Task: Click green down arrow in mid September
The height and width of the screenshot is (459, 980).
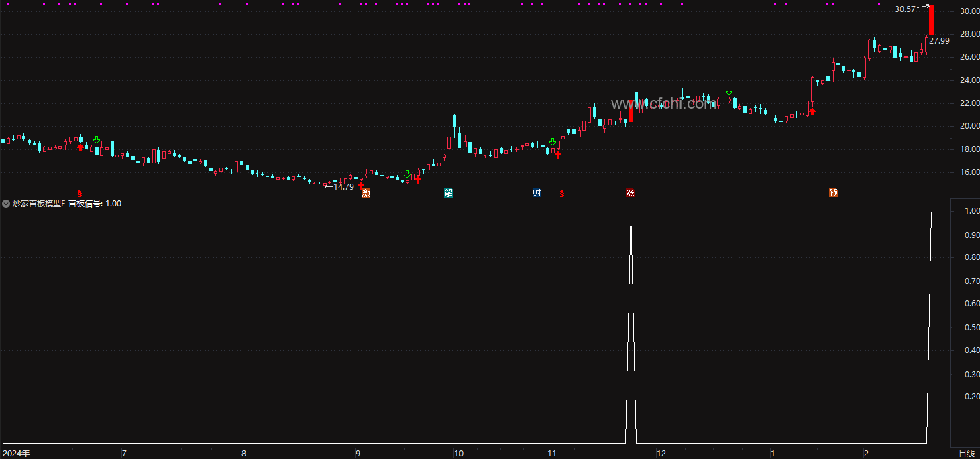Action: point(407,174)
